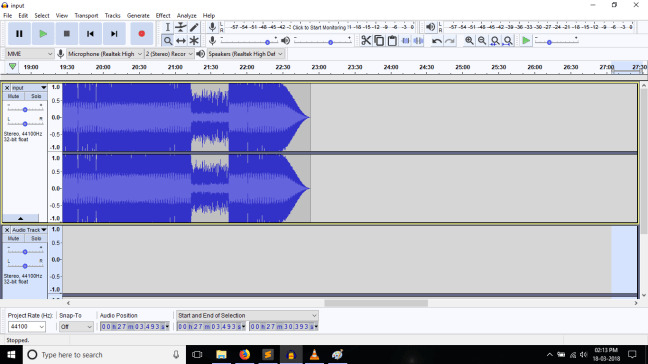Click the Play-at-Speed green button

tap(526, 40)
